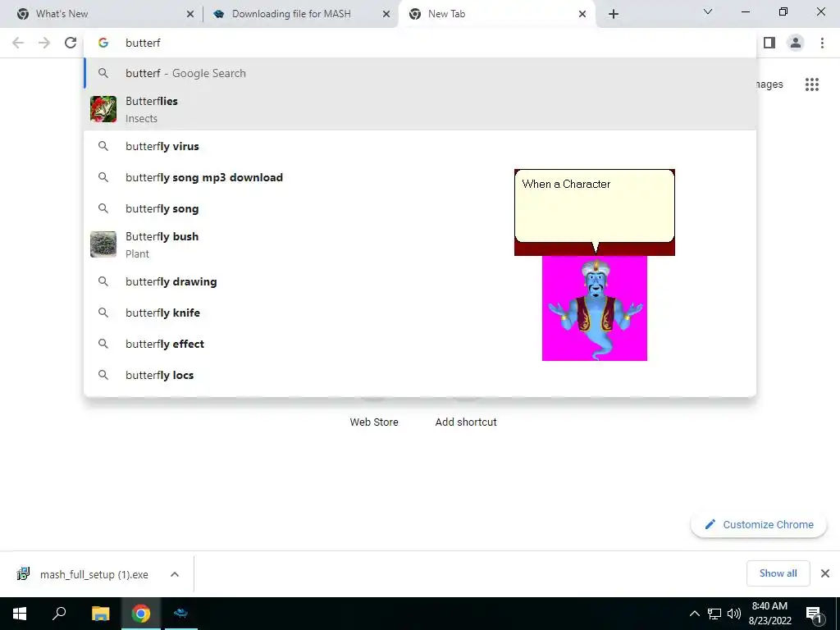
Task: Click the When a Character speech balloon
Action: click(x=595, y=207)
